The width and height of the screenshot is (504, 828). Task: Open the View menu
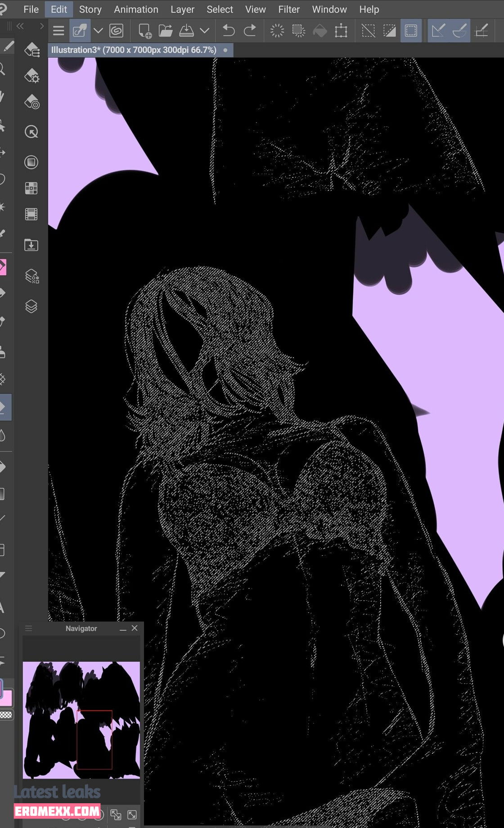tap(255, 9)
